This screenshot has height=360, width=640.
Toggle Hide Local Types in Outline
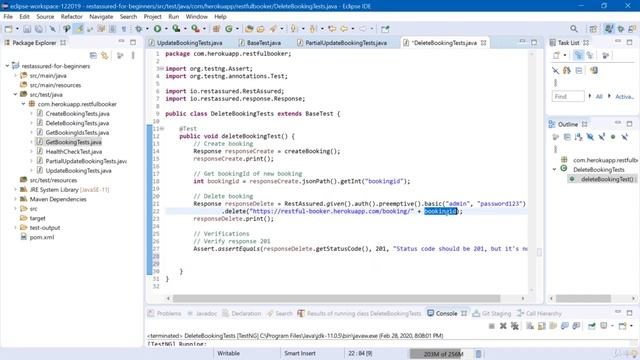(624, 137)
